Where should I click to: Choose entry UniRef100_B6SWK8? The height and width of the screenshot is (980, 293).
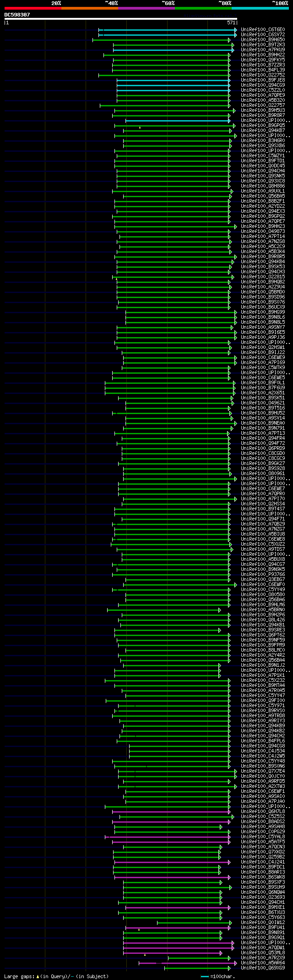(263, 877)
